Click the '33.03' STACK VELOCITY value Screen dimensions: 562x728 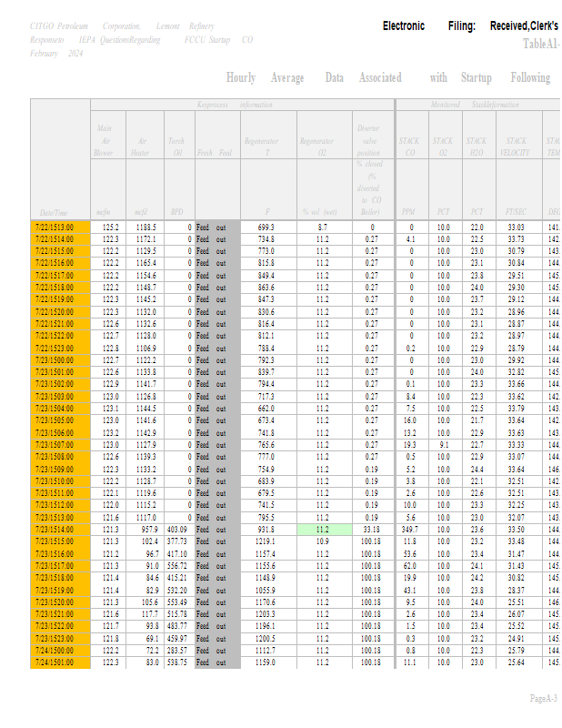516,227
